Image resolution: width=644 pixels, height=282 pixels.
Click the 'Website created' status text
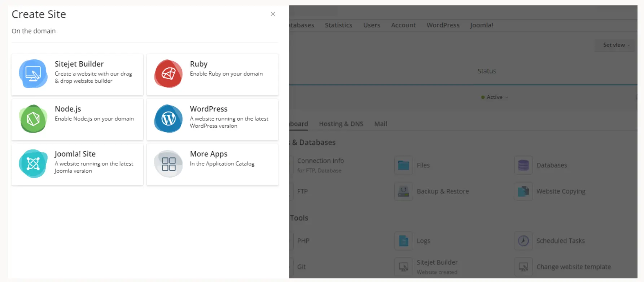pyautogui.click(x=437, y=272)
